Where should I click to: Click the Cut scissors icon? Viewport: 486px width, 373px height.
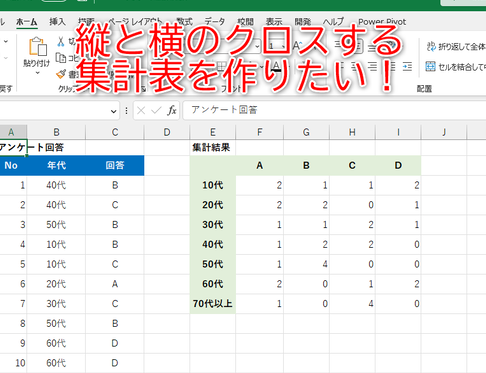60,41
